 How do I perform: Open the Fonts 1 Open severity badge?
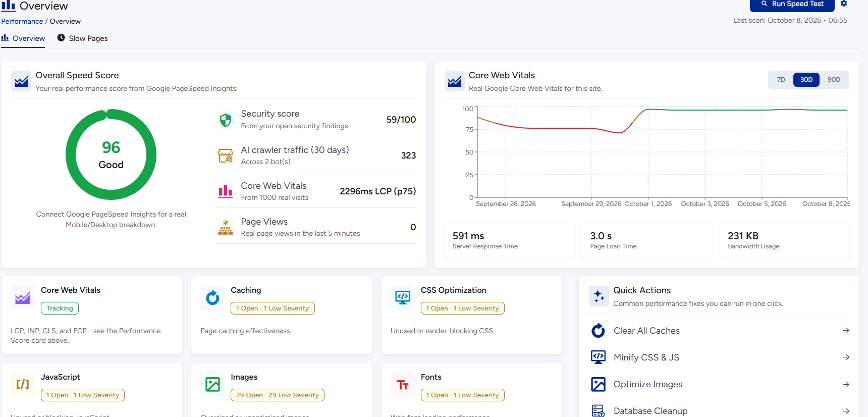463,395
